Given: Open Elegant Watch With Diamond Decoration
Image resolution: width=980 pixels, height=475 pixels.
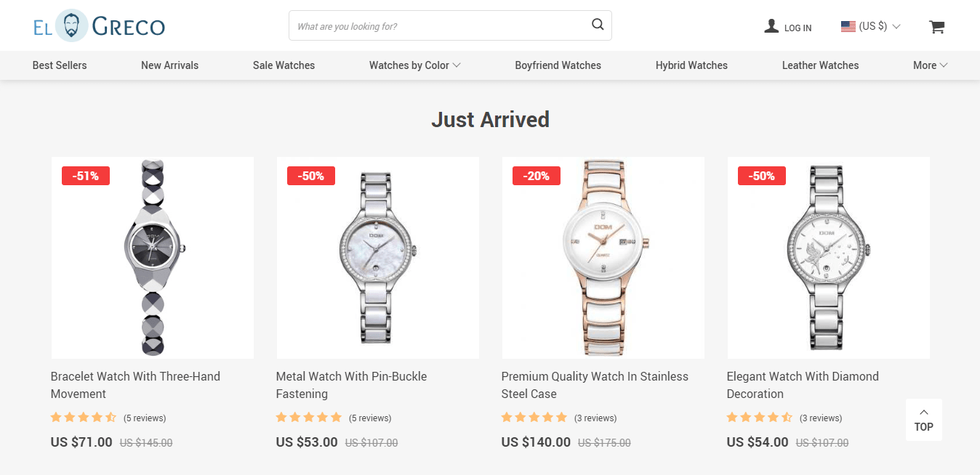Looking at the screenshot, I should coord(803,385).
